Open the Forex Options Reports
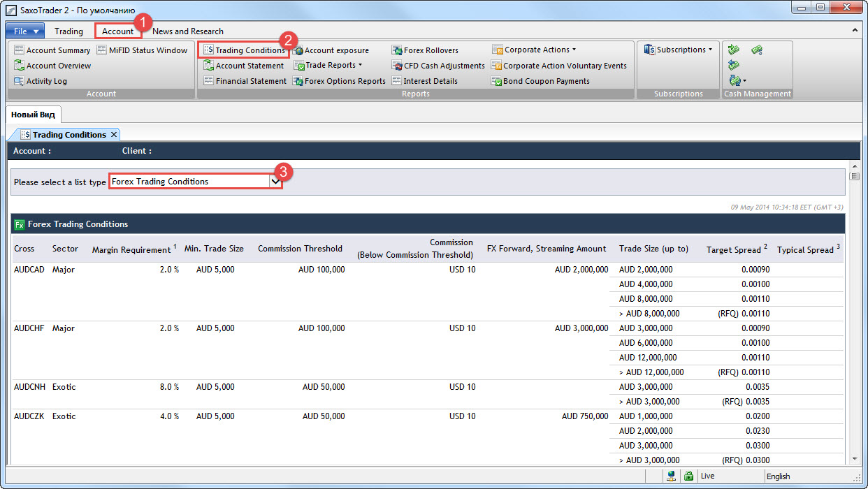Screen dimensions: 868x489 pos(339,81)
